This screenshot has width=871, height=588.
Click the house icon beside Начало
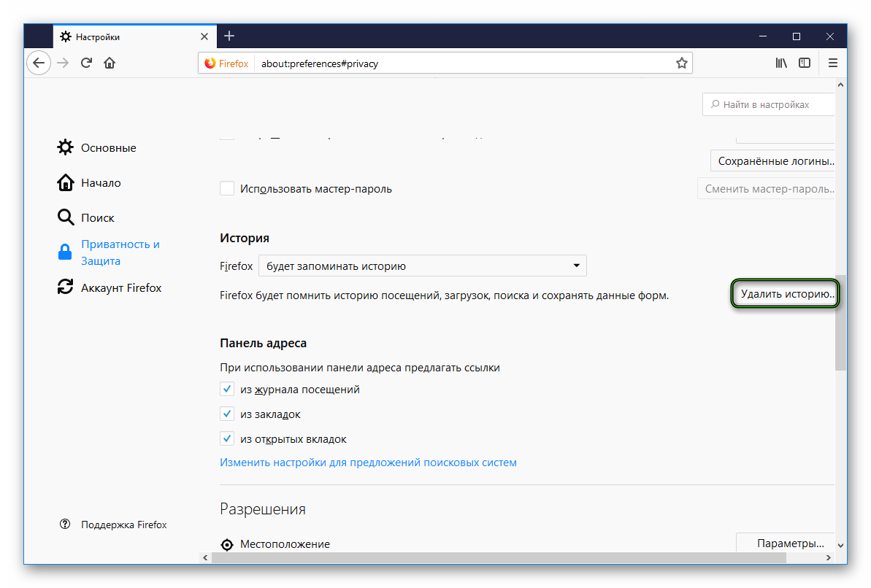tap(65, 182)
